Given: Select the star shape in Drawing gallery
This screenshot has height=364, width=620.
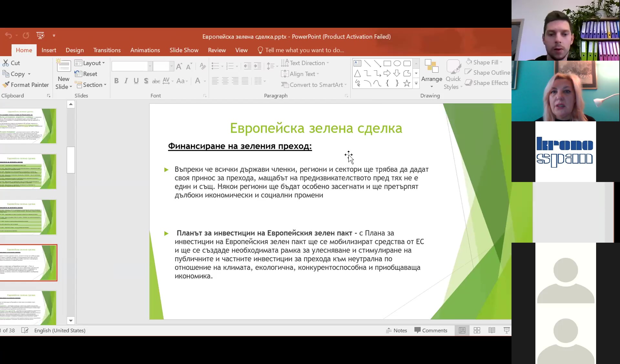Looking at the screenshot, I should [407, 84].
